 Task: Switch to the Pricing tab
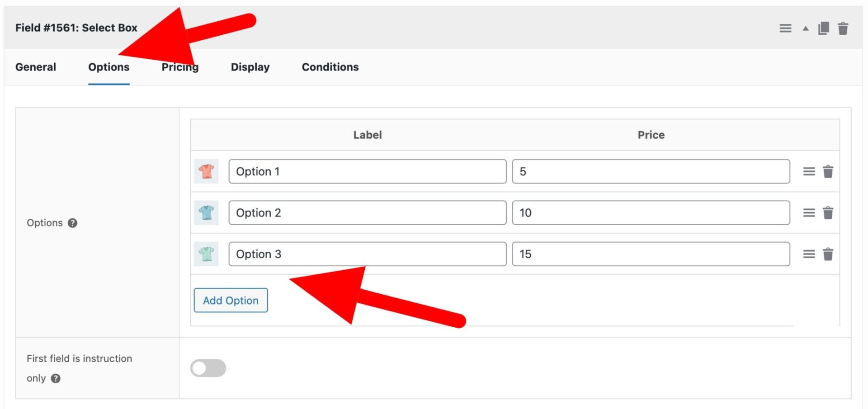180,67
